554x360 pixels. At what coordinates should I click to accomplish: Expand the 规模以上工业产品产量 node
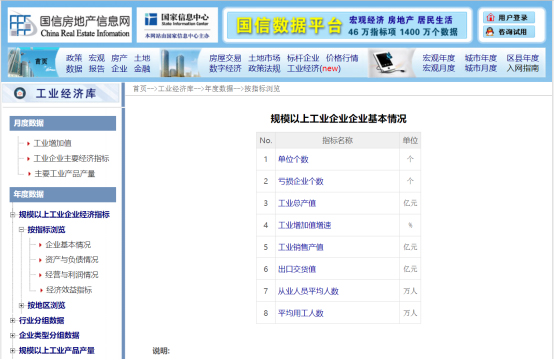coord(13,350)
